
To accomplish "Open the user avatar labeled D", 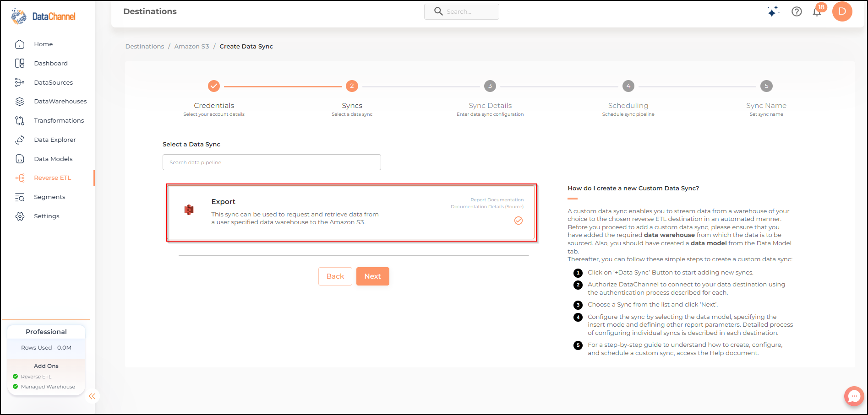I will (842, 11).
